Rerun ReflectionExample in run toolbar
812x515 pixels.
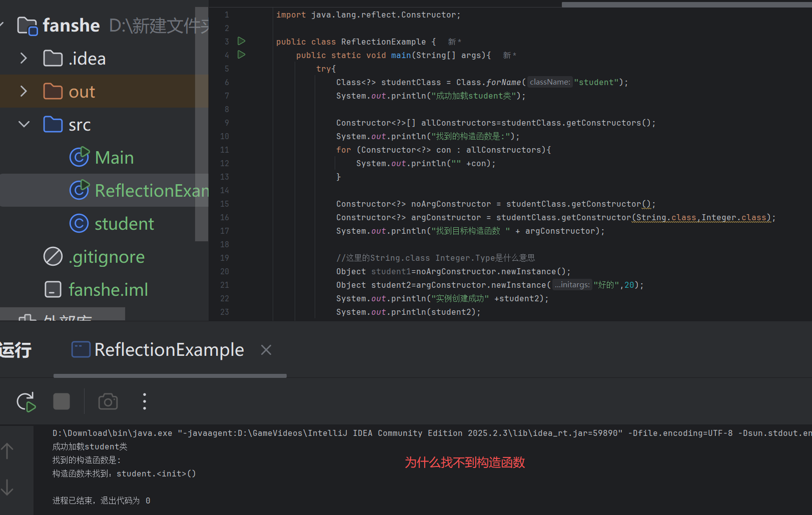[26, 401]
